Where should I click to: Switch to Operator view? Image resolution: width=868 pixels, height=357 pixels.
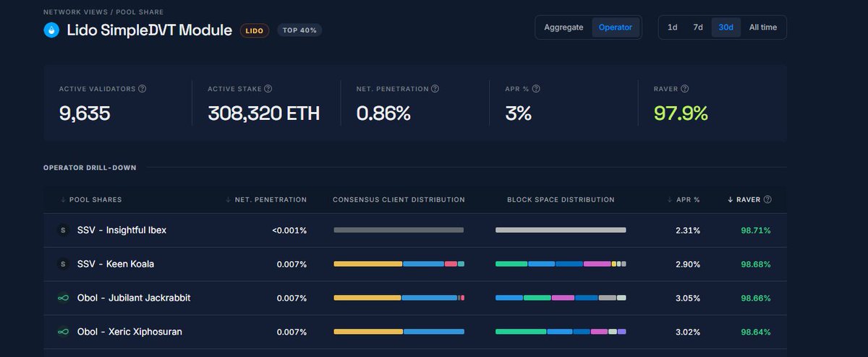pos(616,27)
